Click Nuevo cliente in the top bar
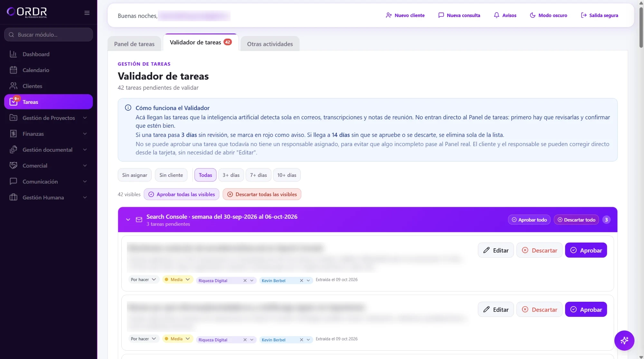This screenshot has height=359, width=644. (405, 15)
